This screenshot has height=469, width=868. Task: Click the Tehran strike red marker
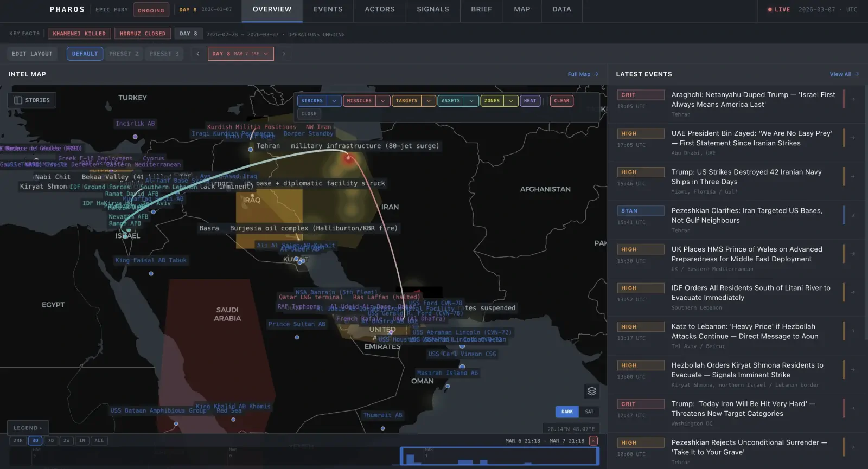[x=348, y=158]
